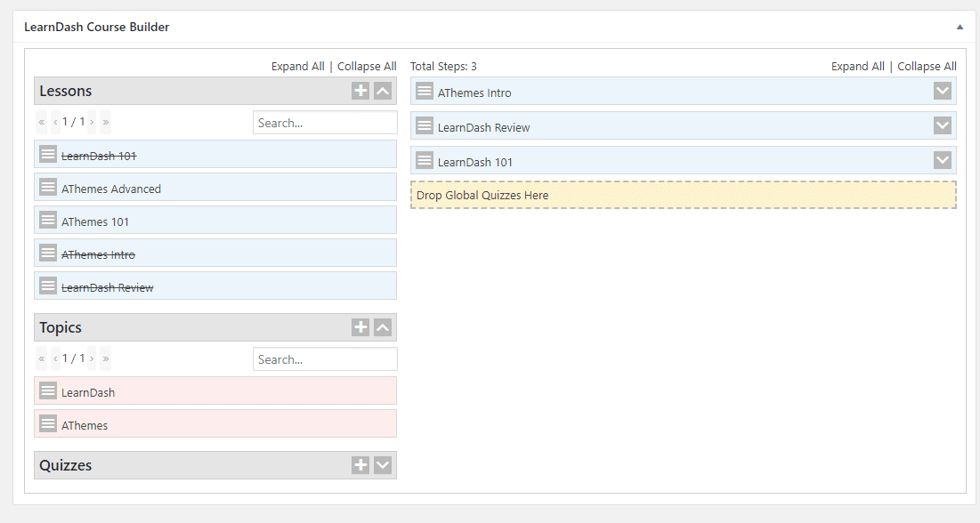Click the Topics search field
This screenshot has width=980, height=523.
pos(325,359)
